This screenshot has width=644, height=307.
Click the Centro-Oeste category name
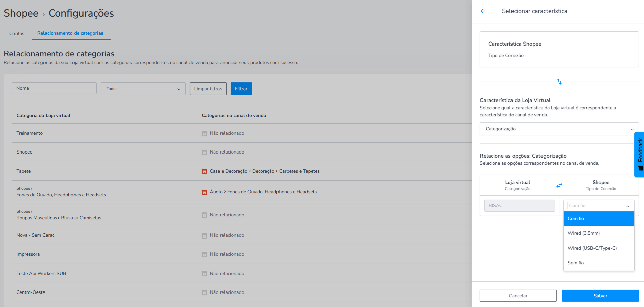[x=31, y=292]
